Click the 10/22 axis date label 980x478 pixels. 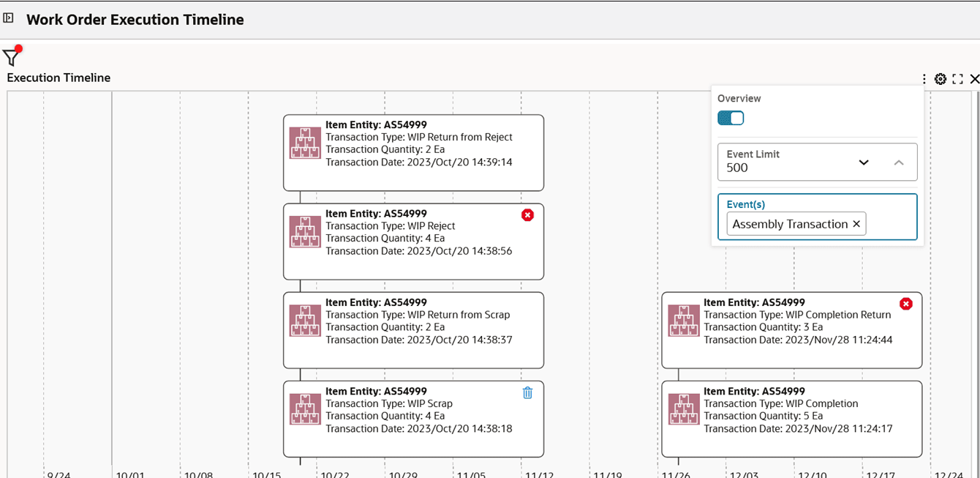pos(334,474)
